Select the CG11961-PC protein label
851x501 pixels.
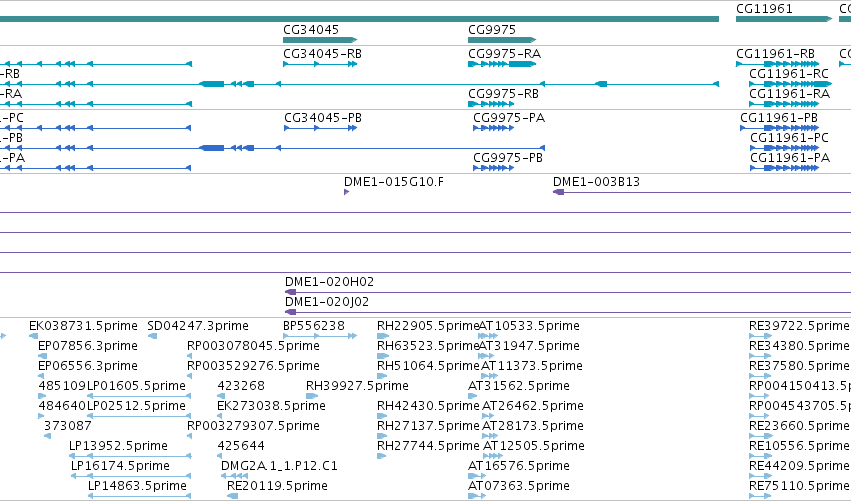[789, 138]
